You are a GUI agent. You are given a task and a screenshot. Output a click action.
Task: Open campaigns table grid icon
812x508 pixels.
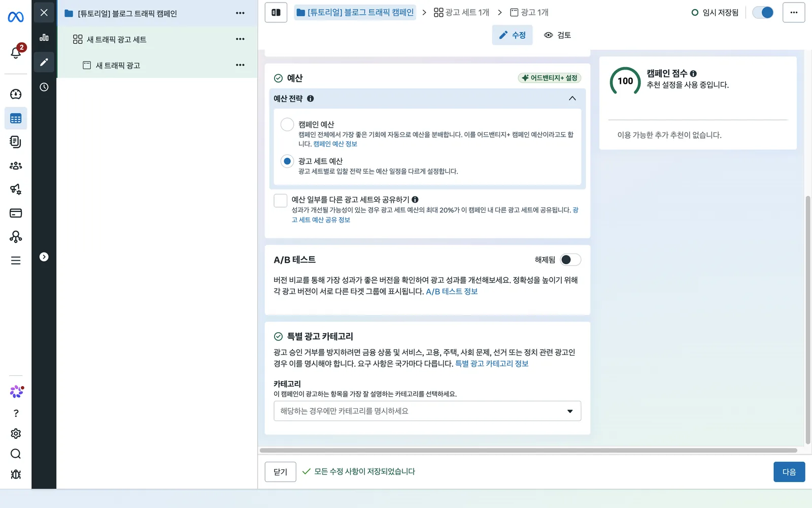tap(16, 118)
